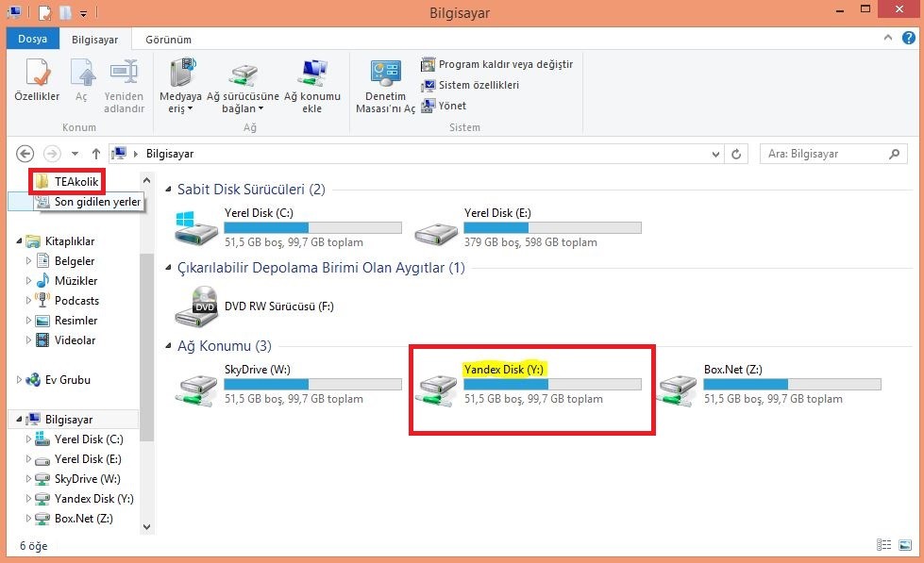Viewport: 924px width, 563px height.
Task: Click Program kaldır veya değiştir
Action: 496,64
